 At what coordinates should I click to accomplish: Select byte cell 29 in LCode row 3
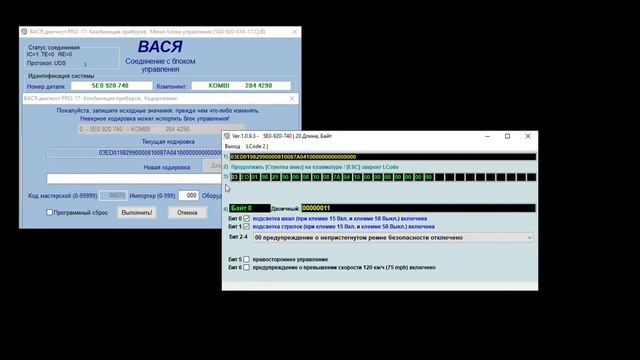(276, 177)
